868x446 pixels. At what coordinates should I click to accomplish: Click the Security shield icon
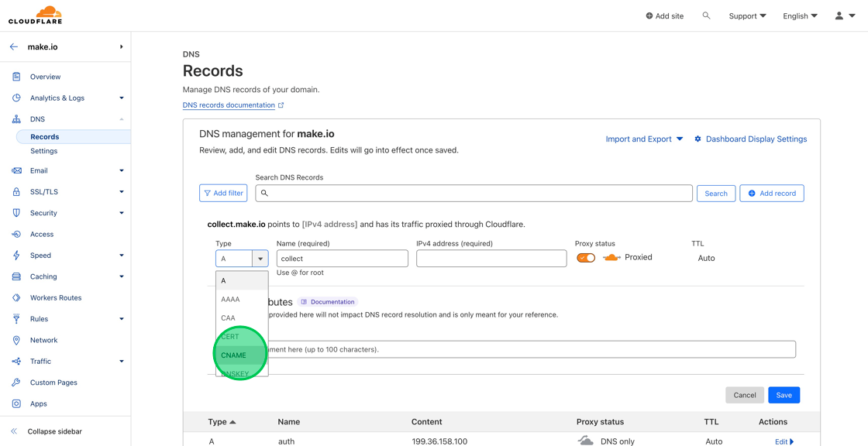(x=17, y=212)
